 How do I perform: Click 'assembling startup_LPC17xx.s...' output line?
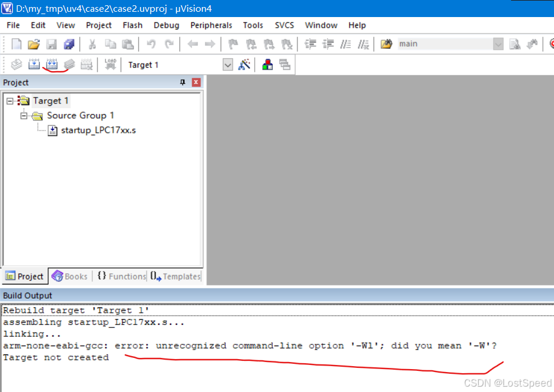(x=94, y=322)
